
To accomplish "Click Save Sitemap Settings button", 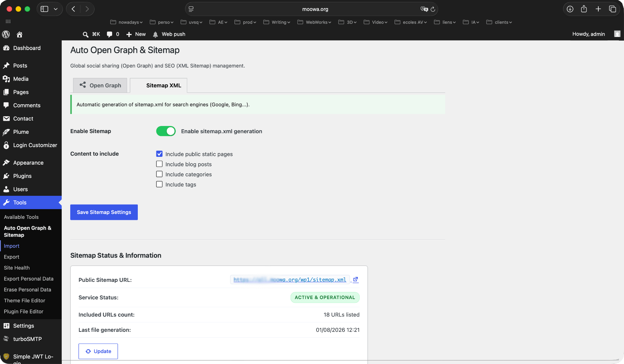I will pos(104,212).
